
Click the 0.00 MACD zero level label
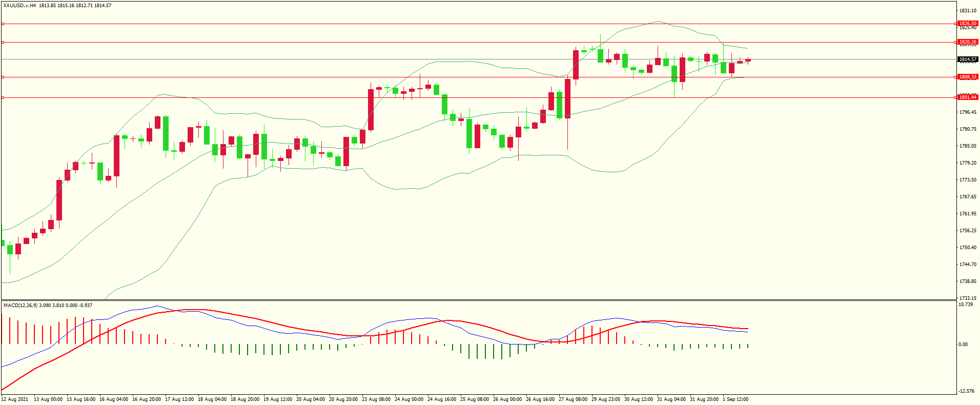[963, 345]
